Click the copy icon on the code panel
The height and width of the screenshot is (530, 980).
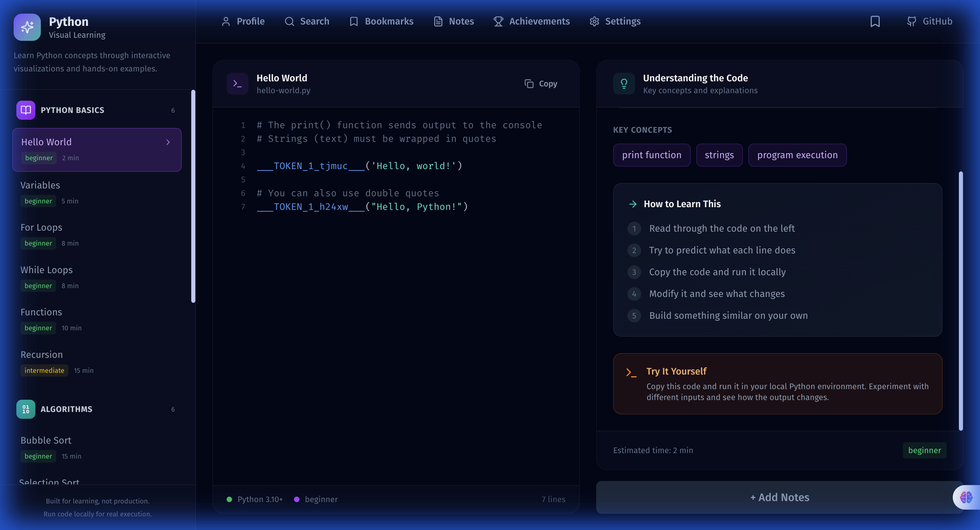click(529, 84)
